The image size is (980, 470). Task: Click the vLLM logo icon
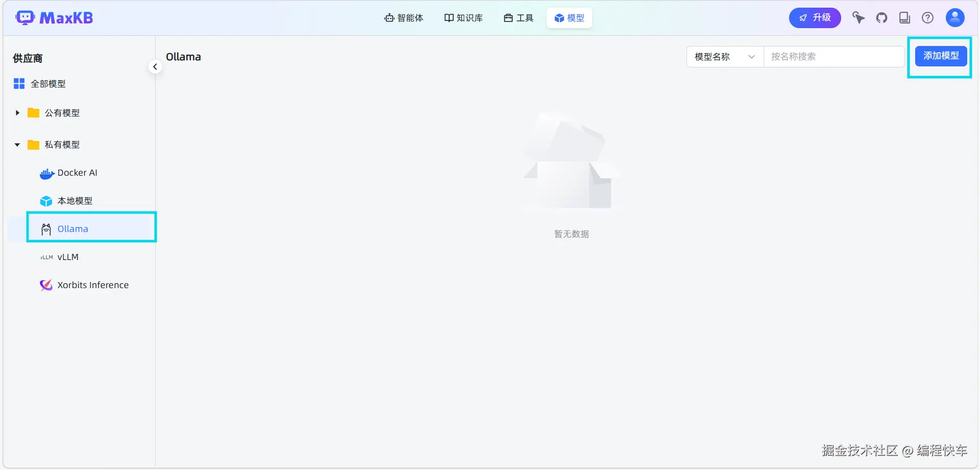click(46, 257)
